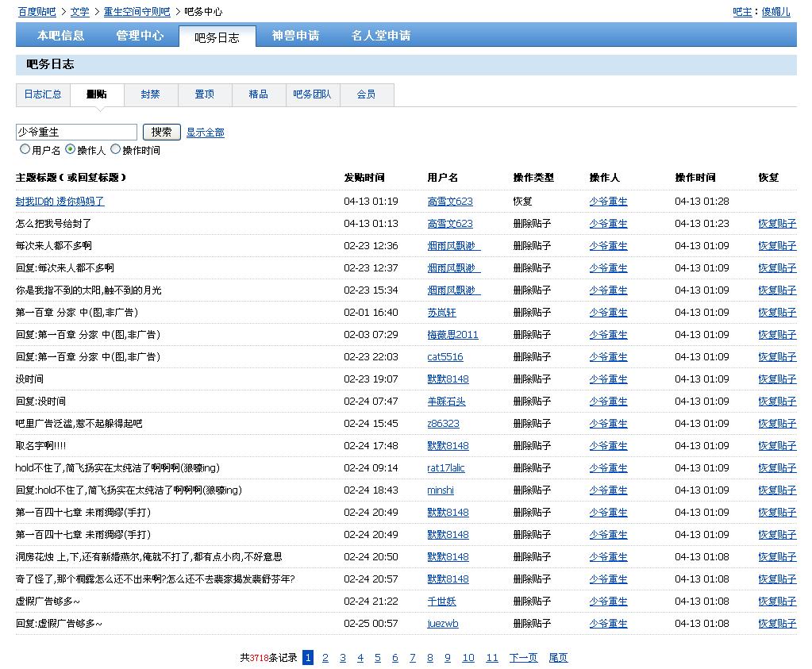812x669 pixels.
Task: Restore the post 回复:虚假广告够多~
Action: pyautogui.click(x=777, y=625)
